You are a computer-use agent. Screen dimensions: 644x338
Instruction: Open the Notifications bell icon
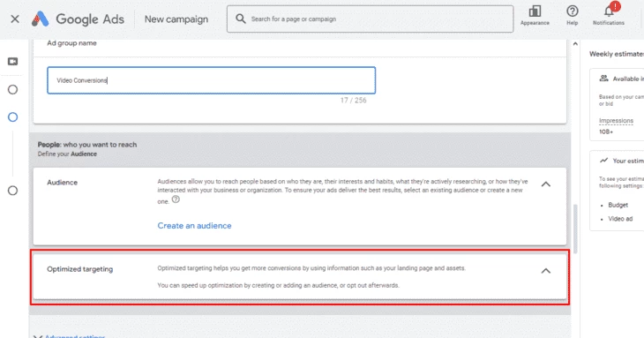coord(609,11)
